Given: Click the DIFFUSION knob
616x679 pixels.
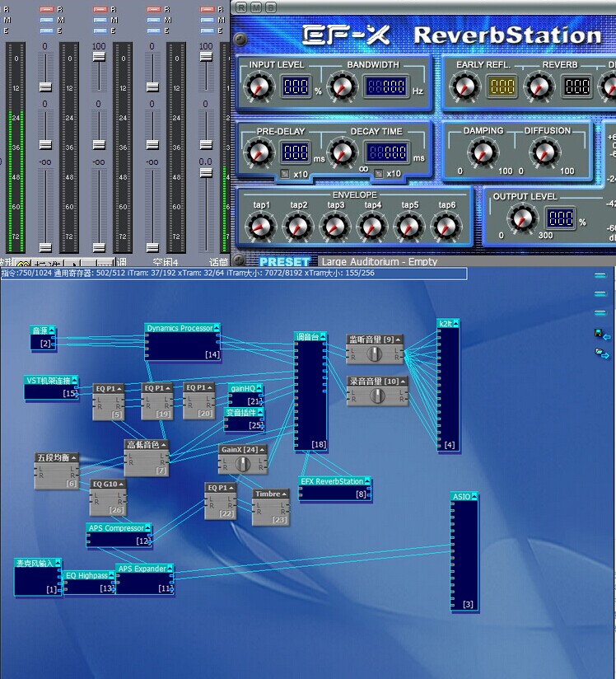Looking at the screenshot, I should [544, 152].
